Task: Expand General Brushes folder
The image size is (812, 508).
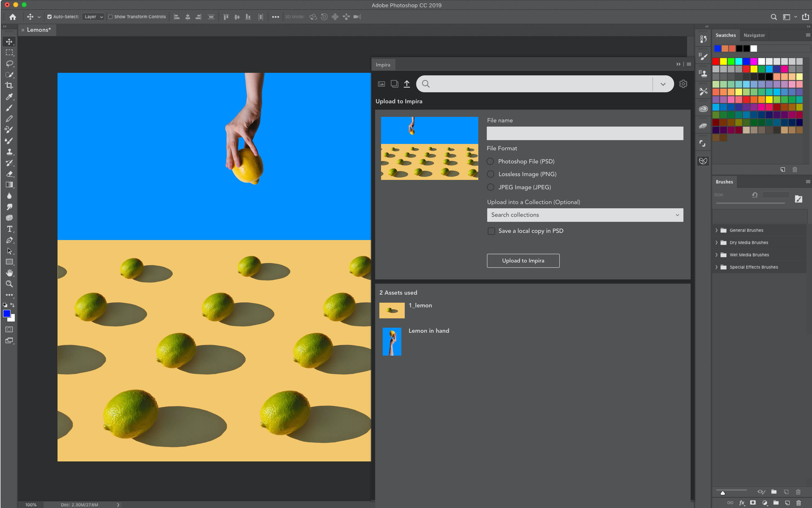Action: 716,231
